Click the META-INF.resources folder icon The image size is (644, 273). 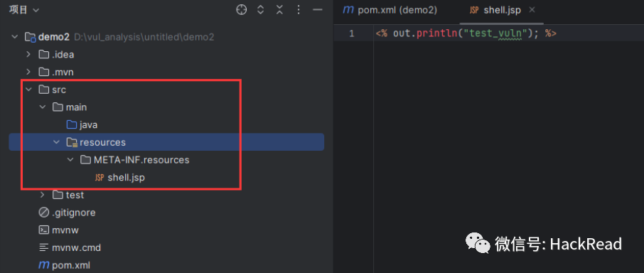pos(86,160)
